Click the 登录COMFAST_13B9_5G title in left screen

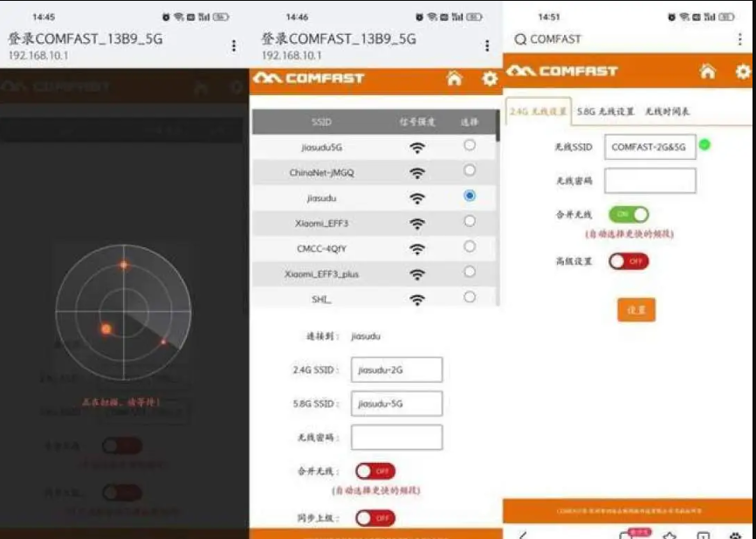[x=86, y=38]
